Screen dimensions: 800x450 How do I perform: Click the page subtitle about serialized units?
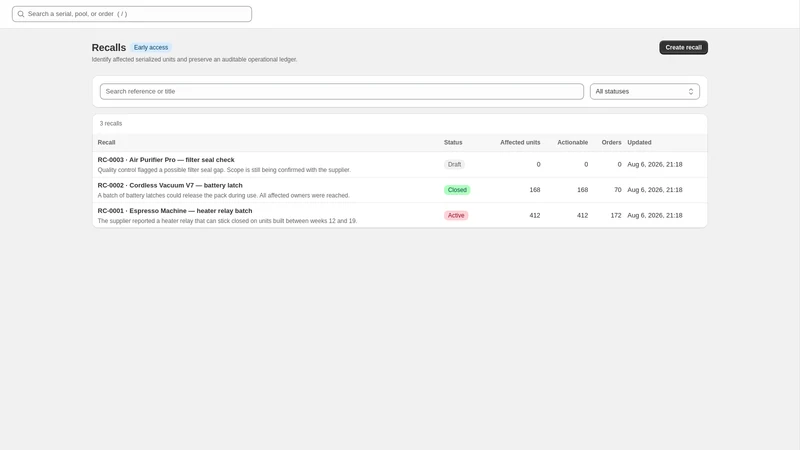point(194,60)
